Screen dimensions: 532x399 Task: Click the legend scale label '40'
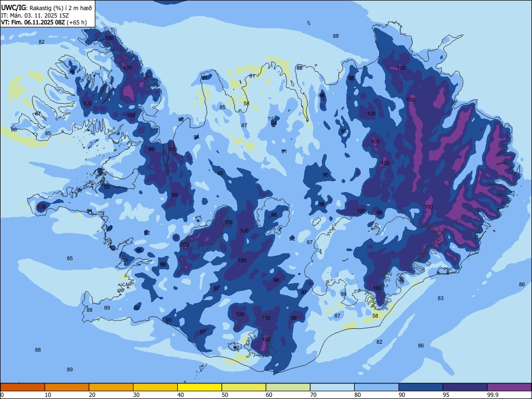[180, 395]
